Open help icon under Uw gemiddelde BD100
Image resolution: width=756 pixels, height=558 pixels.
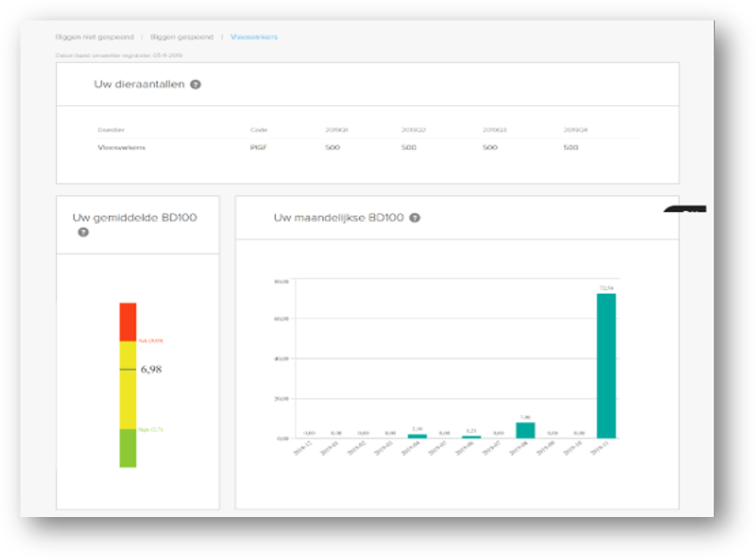click(83, 232)
